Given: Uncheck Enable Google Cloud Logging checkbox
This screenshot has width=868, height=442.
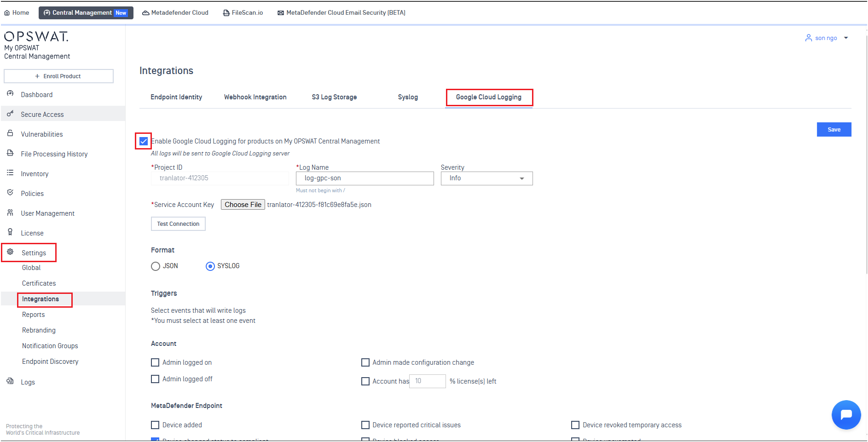Looking at the screenshot, I should (x=144, y=141).
